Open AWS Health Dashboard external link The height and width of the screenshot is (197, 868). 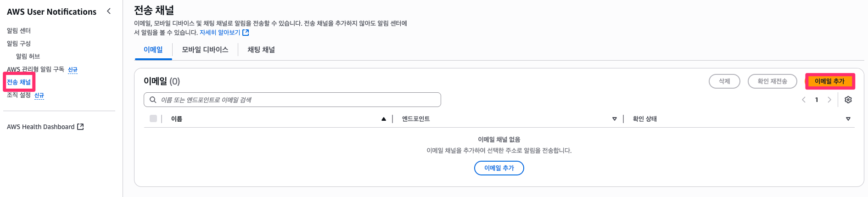(45, 127)
